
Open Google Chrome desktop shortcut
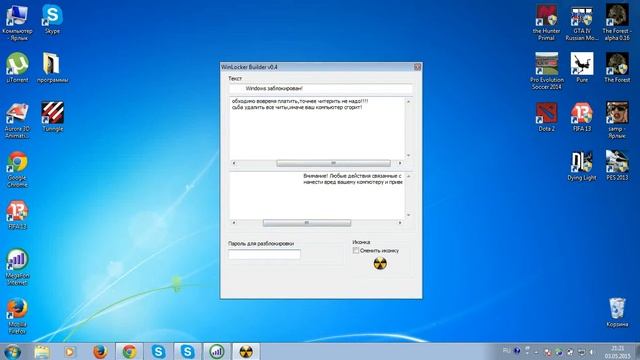coord(17,169)
